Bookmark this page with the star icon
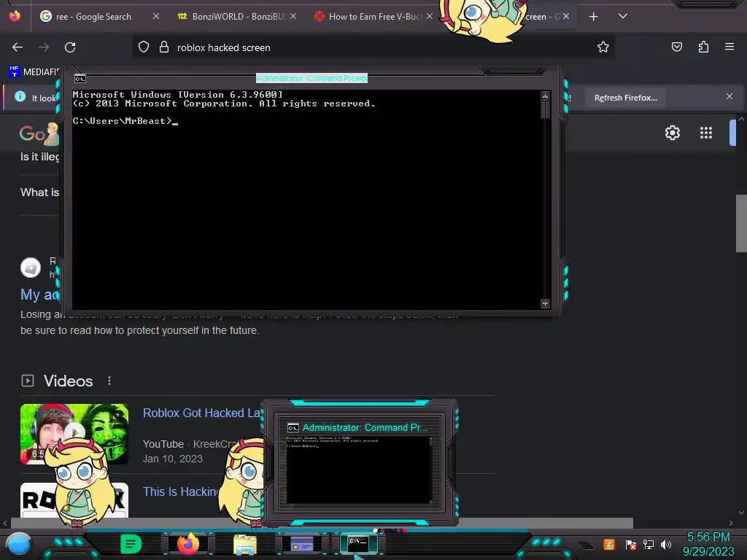Viewport: 747px width, 560px height. (x=603, y=47)
